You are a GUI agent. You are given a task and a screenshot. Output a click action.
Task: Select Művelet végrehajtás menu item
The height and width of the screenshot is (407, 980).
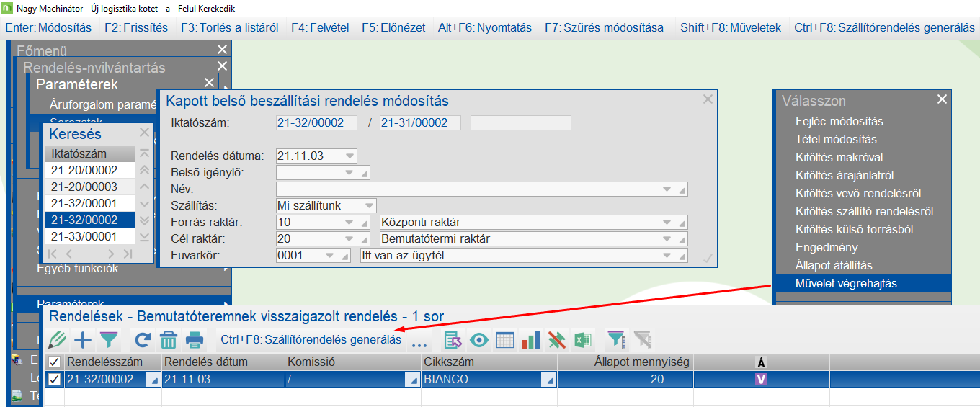pyautogui.click(x=863, y=283)
